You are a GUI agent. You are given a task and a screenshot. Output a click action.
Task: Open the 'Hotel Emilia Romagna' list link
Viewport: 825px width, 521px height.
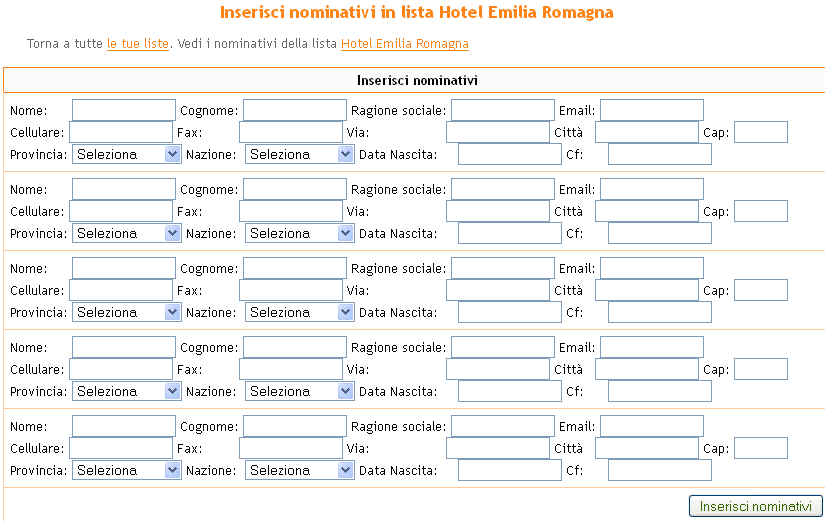tap(404, 44)
